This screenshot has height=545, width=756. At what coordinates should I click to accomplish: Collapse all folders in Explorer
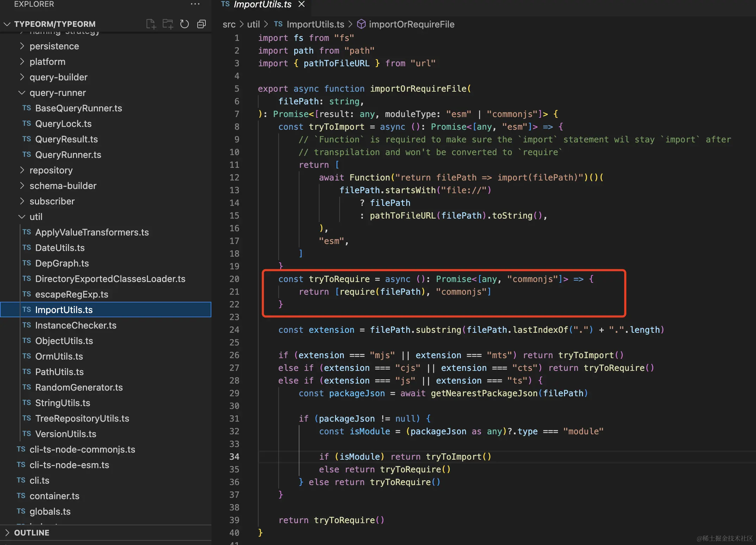pyautogui.click(x=202, y=24)
